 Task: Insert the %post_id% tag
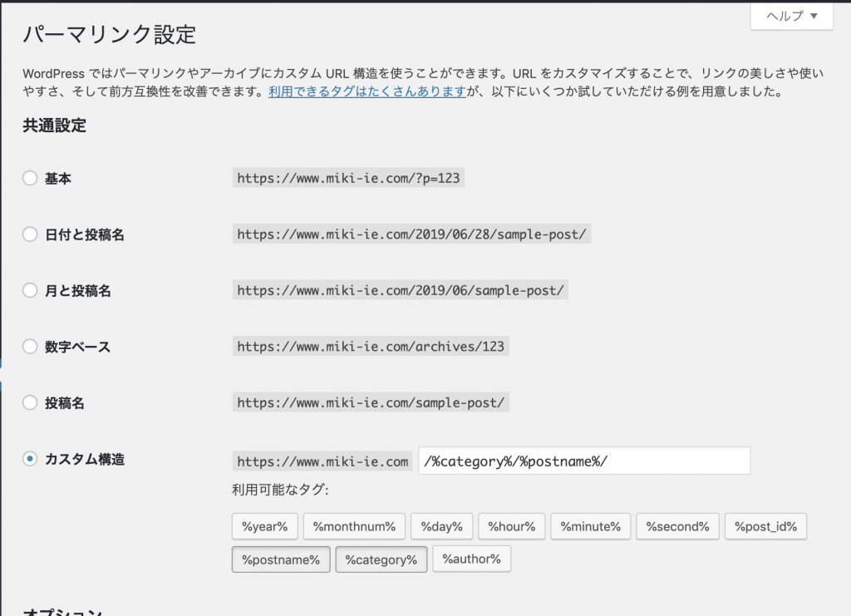coord(765,525)
